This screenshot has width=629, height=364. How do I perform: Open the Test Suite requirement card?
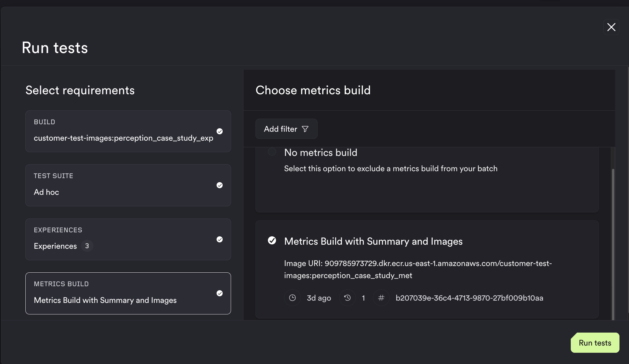click(128, 185)
